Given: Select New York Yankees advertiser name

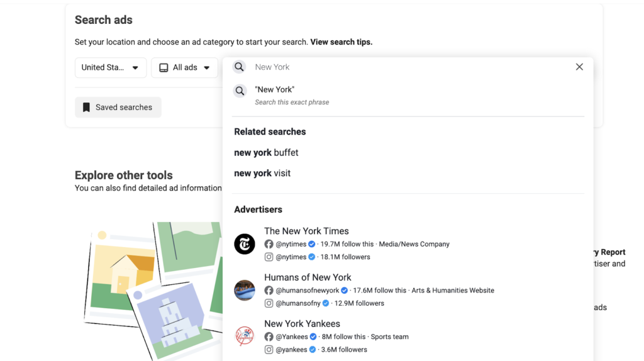Looking at the screenshot, I should pyautogui.click(x=302, y=323).
